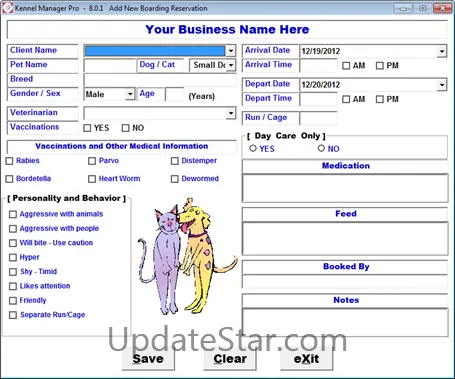This screenshot has height=379, width=455.
Task: Click the Feed text area
Action: (345, 238)
